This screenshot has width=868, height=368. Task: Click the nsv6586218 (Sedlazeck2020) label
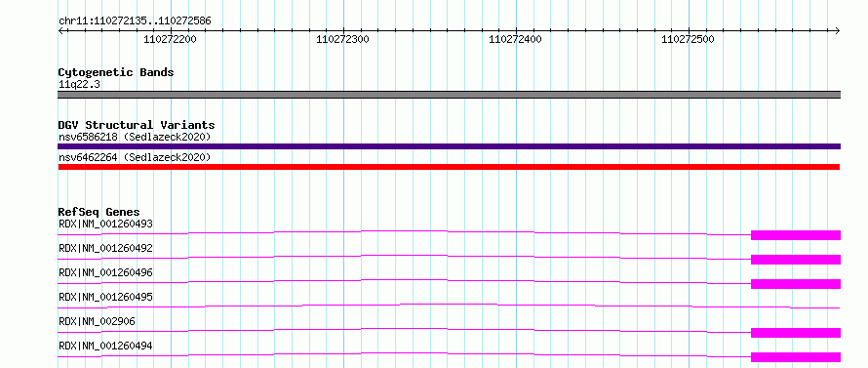pyautogui.click(x=135, y=137)
